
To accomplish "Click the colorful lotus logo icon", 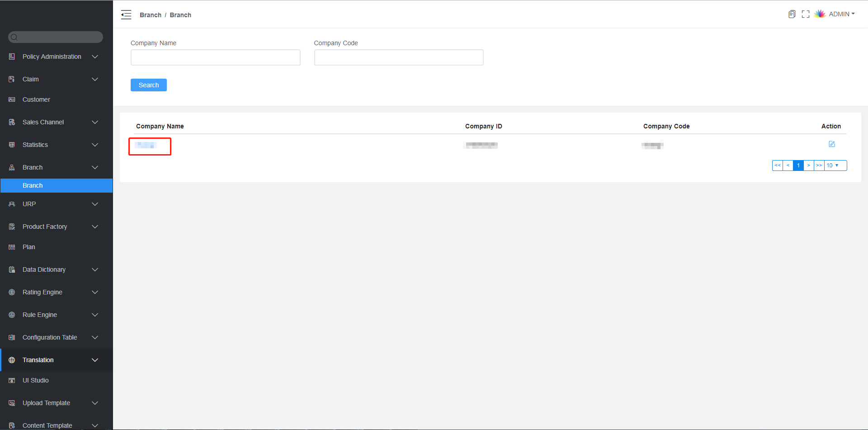I will (820, 14).
